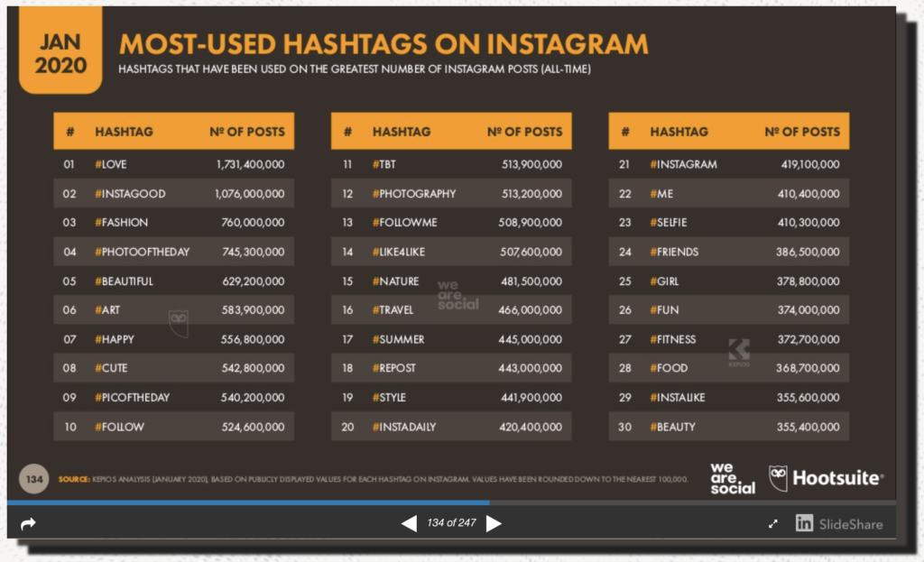Viewport: 924px width, 562px height.
Task: Click the Hootsuite owl logo
Action: pos(778,477)
